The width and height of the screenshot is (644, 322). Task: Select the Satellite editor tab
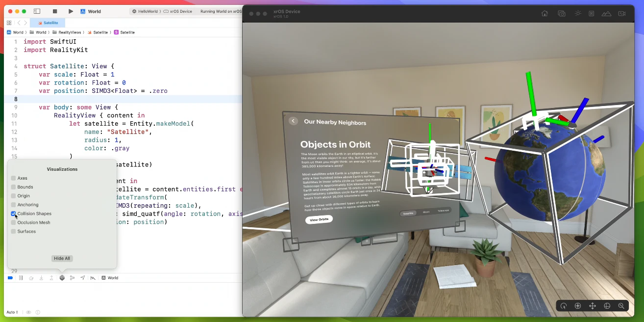pos(48,23)
